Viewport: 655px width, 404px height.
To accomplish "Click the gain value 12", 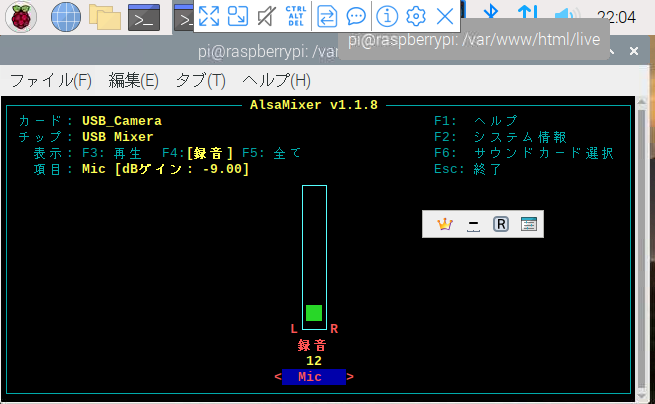I will click(x=314, y=361).
